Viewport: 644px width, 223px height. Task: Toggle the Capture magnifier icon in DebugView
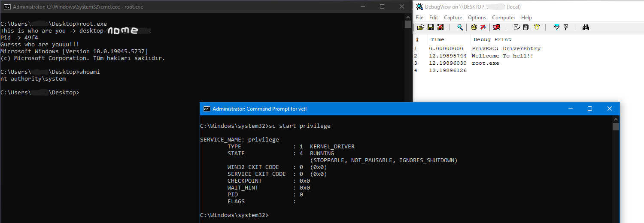point(460,27)
